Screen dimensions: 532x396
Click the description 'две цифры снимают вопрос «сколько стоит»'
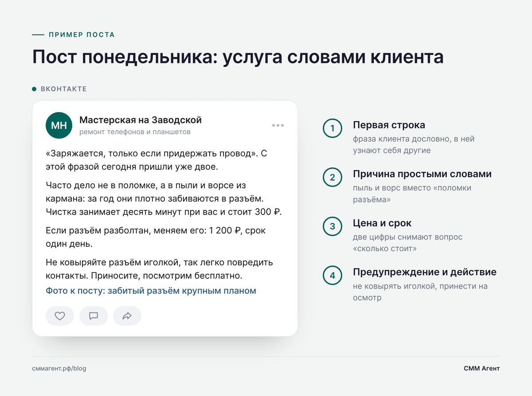(407, 243)
